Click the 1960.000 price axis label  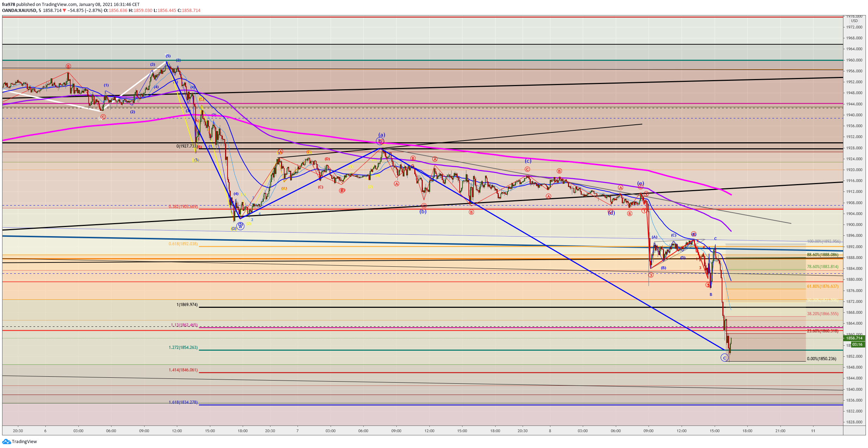pos(854,60)
